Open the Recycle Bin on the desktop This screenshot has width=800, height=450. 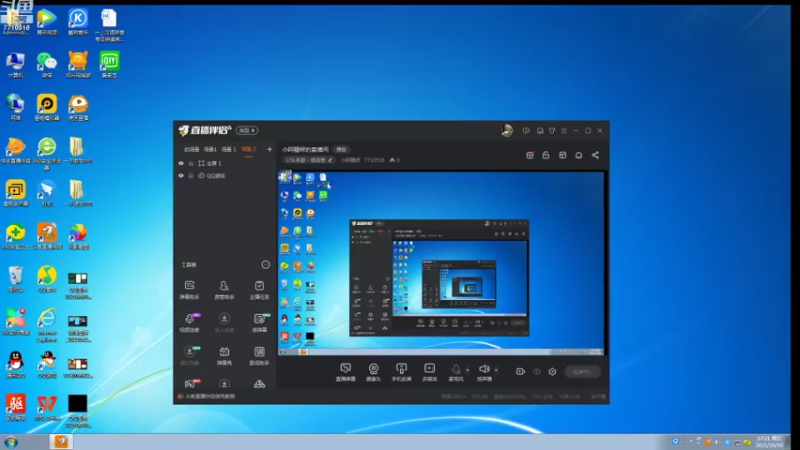point(16,279)
